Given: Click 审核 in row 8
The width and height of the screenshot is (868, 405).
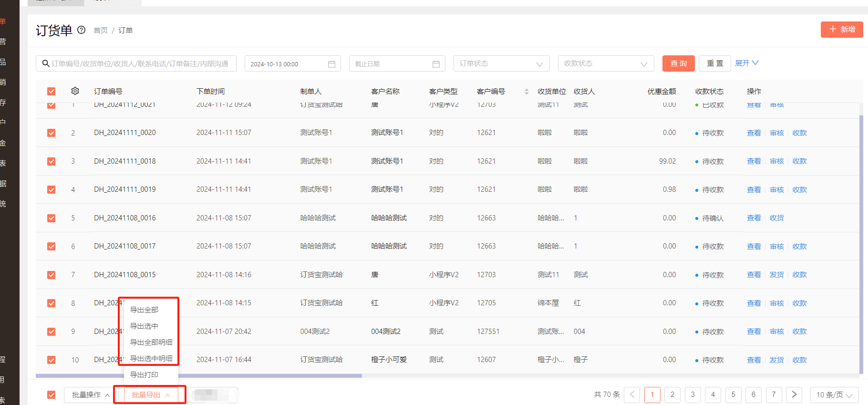Looking at the screenshot, I should click(x=776, y=303).
